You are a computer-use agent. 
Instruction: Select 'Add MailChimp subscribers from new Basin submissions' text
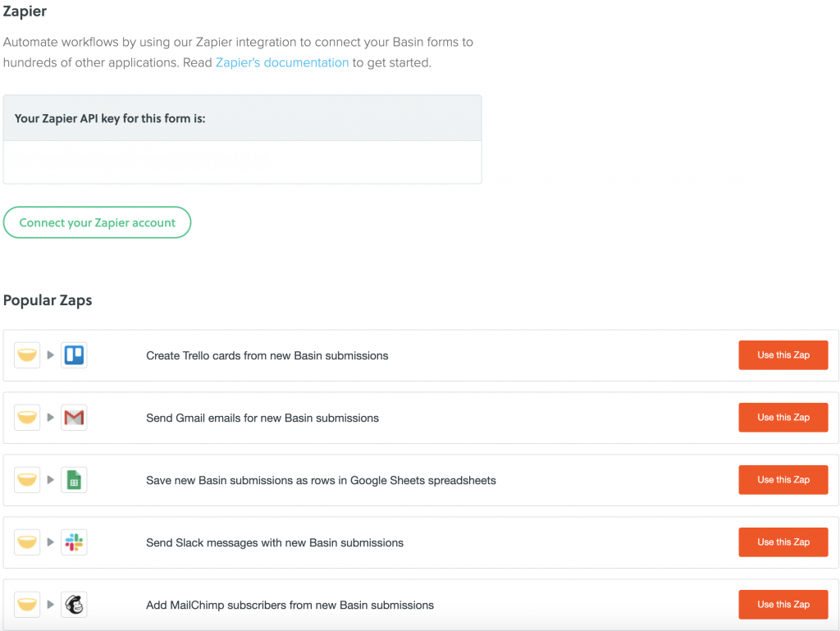coord(290,606)
